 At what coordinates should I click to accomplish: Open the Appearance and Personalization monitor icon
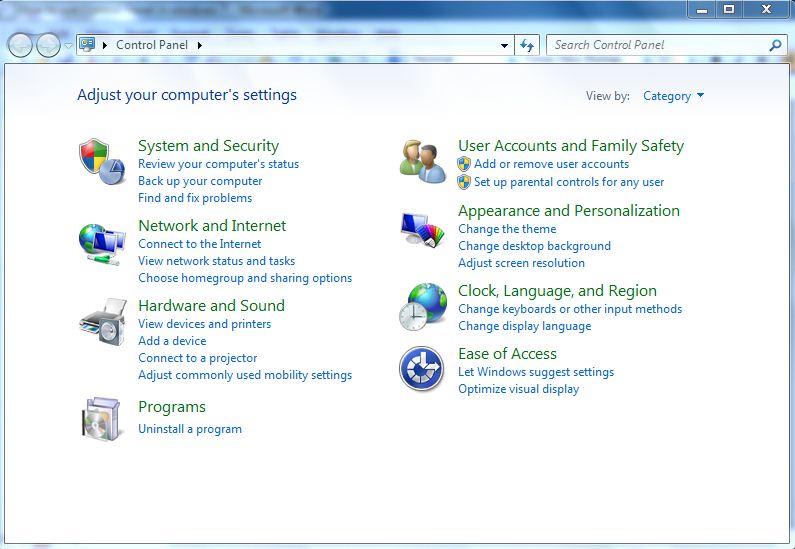click(422, 230)
